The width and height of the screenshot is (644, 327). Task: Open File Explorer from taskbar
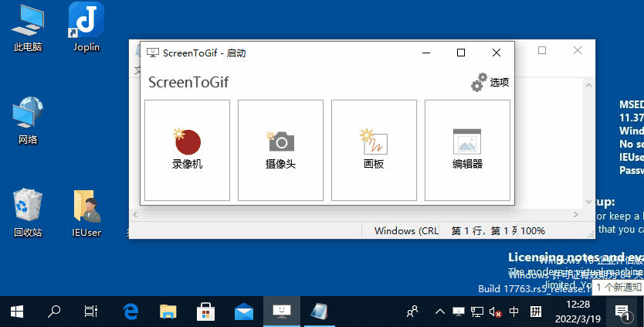(168, 312)
